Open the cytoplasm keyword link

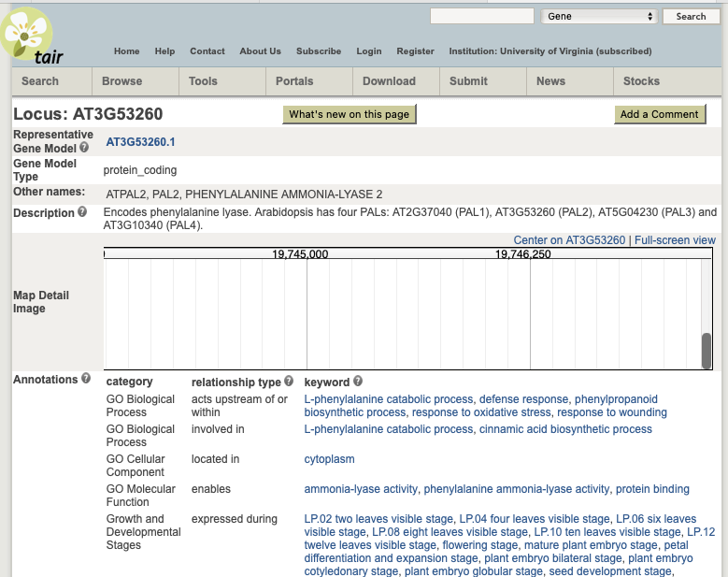click(x=329, y=459)
